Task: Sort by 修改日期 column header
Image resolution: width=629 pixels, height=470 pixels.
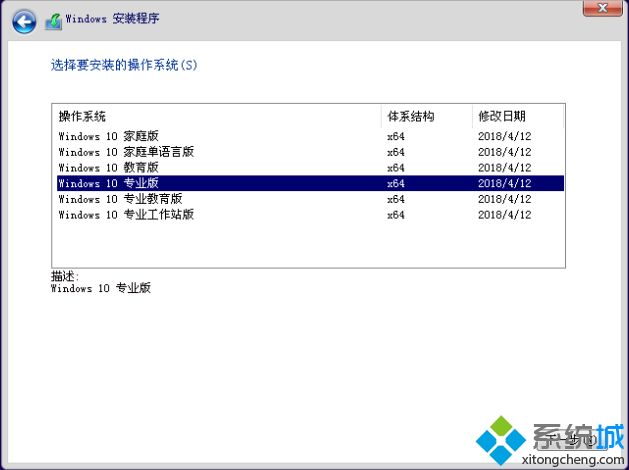Action: coord(518,117)
